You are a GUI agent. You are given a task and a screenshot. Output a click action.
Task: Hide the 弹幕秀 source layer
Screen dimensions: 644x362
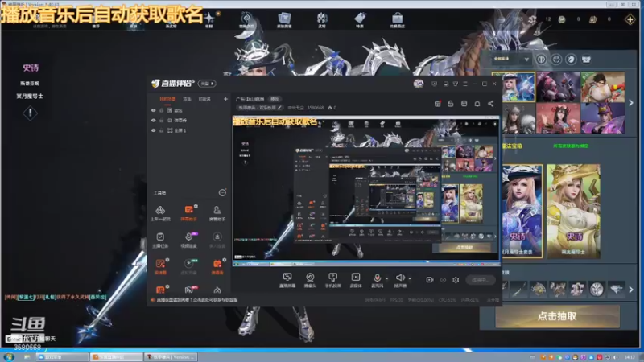(153, 120)
